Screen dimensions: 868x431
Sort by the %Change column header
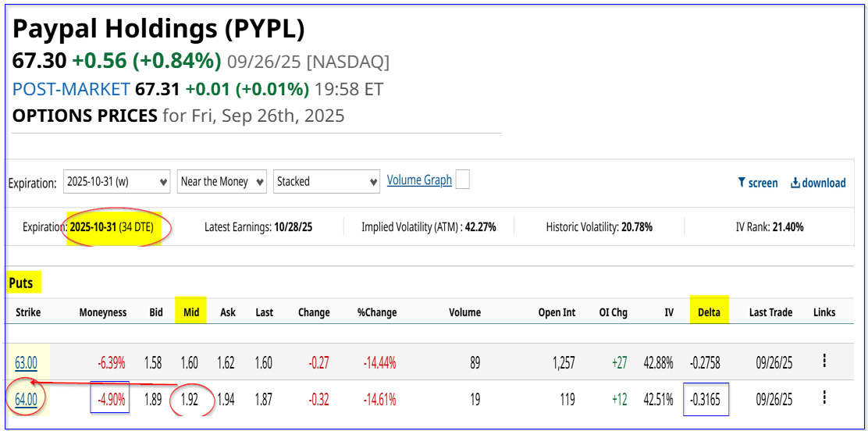coord(377,312)
